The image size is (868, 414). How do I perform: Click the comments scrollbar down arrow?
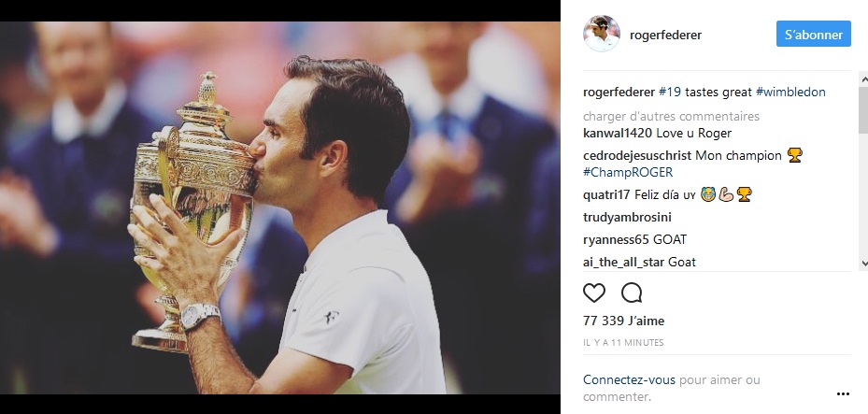pyautogui.click(x=863, y=264)
